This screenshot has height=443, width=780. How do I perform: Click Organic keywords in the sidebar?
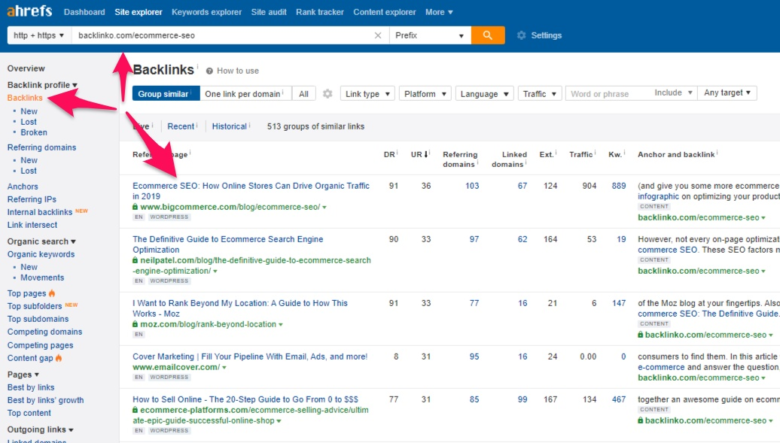coord(41,254)
